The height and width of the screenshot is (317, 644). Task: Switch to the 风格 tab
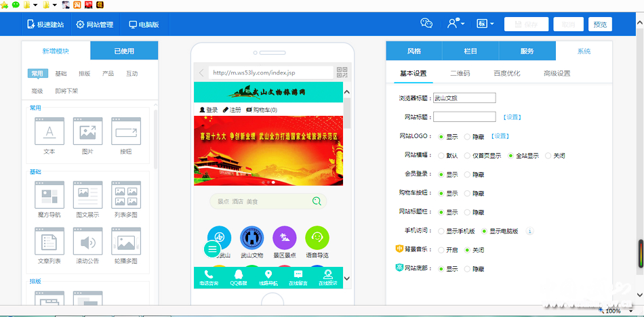click(414, 51)
